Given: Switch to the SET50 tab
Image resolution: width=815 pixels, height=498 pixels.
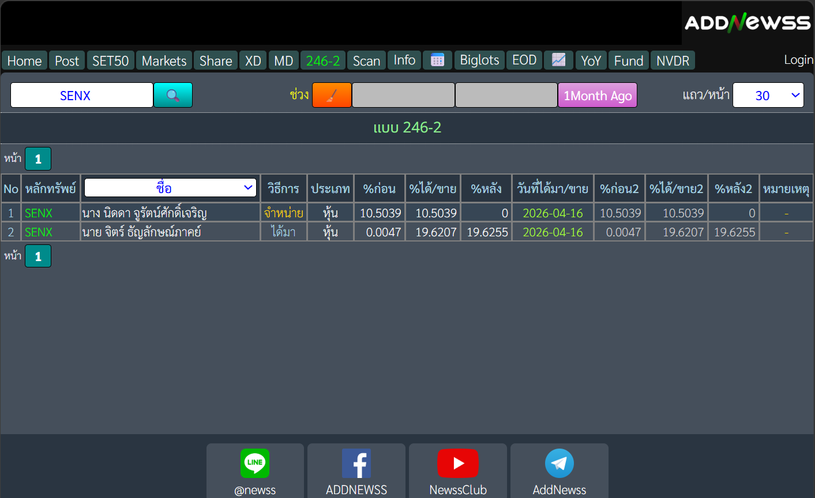Looking at the screenshot, I should [110, 60].
